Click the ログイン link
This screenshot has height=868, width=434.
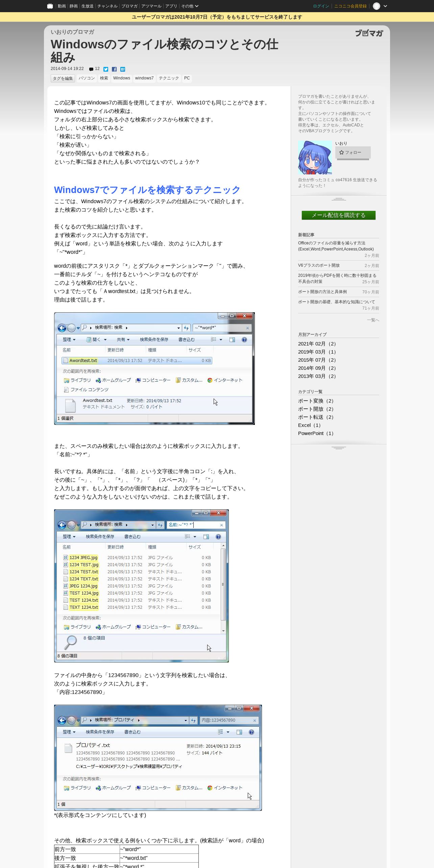(321, 6)
